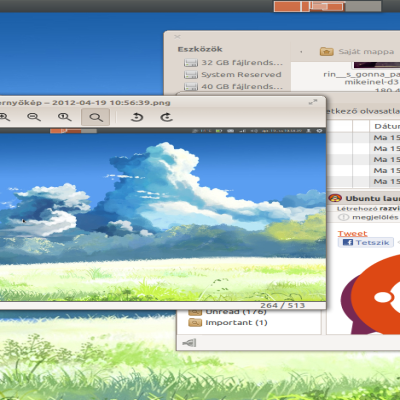Select the rin__s_gonna_pa file name

[361, 74]
